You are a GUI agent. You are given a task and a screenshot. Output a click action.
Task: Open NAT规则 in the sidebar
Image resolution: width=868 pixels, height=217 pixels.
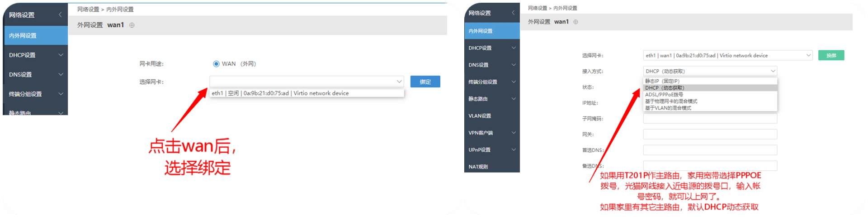[478, 167]
